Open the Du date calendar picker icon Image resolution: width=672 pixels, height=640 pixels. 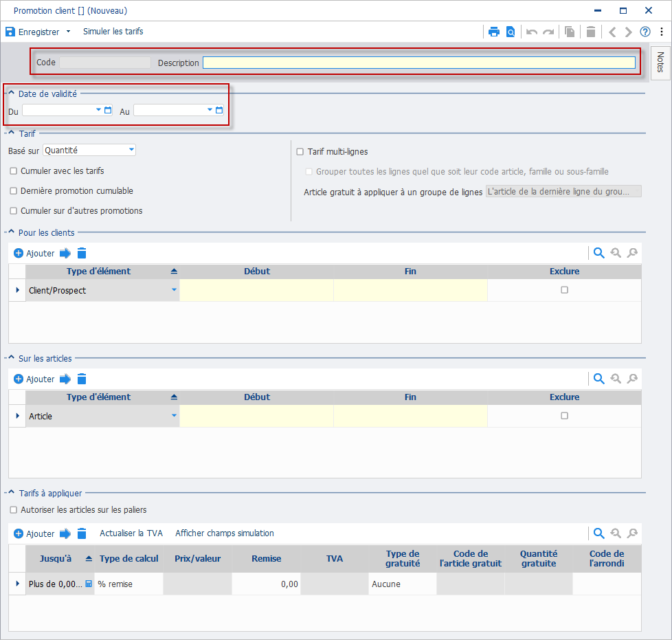108,110
